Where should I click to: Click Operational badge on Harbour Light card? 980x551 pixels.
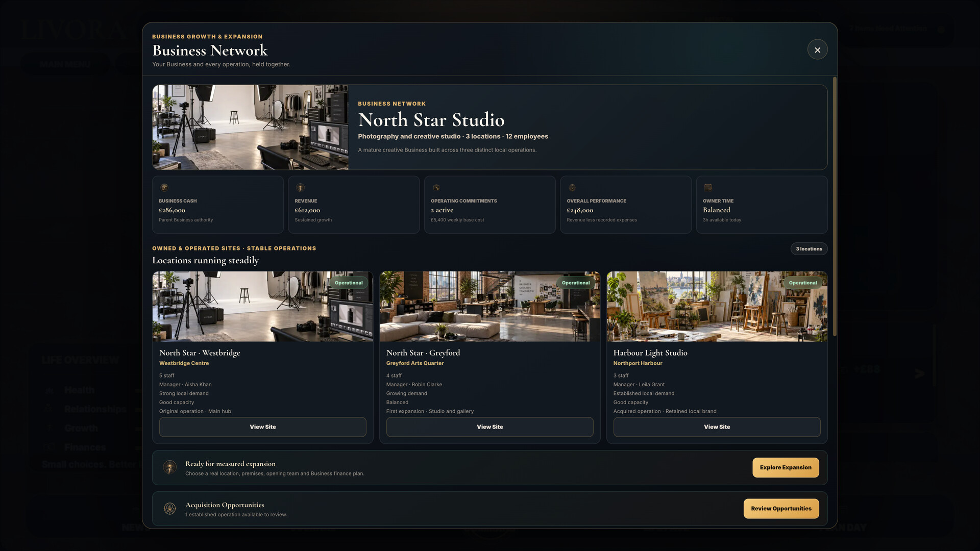[x=803, y=283]
